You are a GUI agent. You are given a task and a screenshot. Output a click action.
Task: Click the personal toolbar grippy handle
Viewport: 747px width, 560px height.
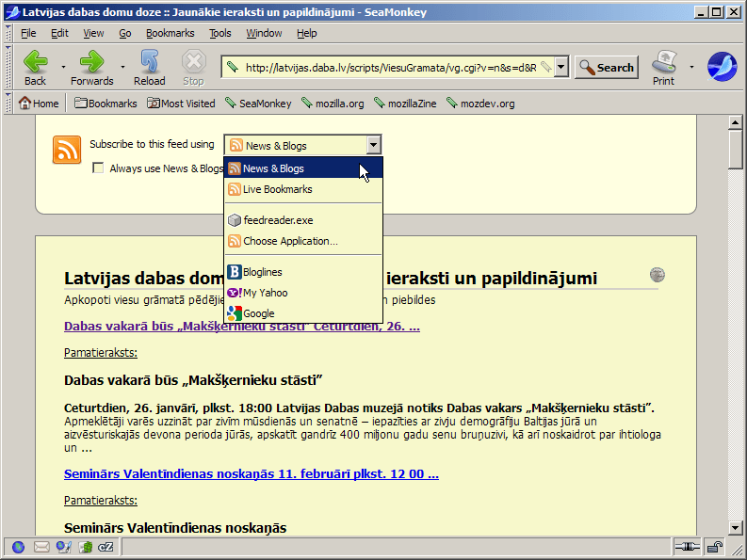[x=8, y=104]
